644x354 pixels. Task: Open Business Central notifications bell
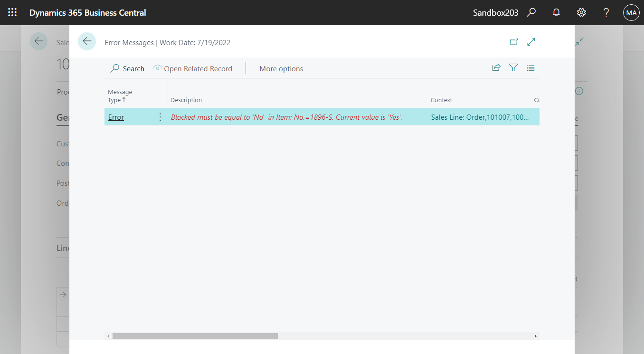[x=556, y=12]
